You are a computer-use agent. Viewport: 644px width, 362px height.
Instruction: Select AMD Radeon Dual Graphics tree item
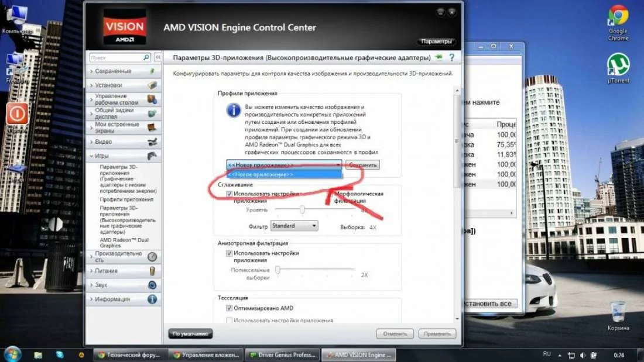[124, 243]
